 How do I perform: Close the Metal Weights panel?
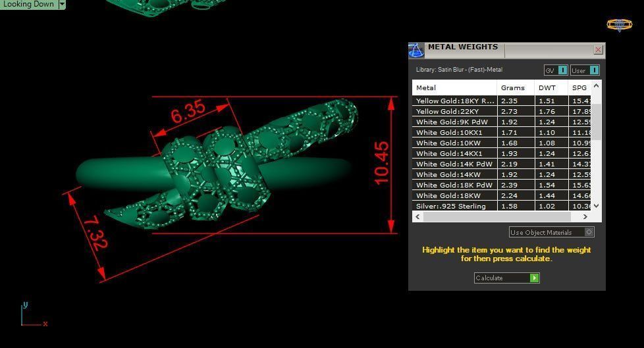(598, 49)
